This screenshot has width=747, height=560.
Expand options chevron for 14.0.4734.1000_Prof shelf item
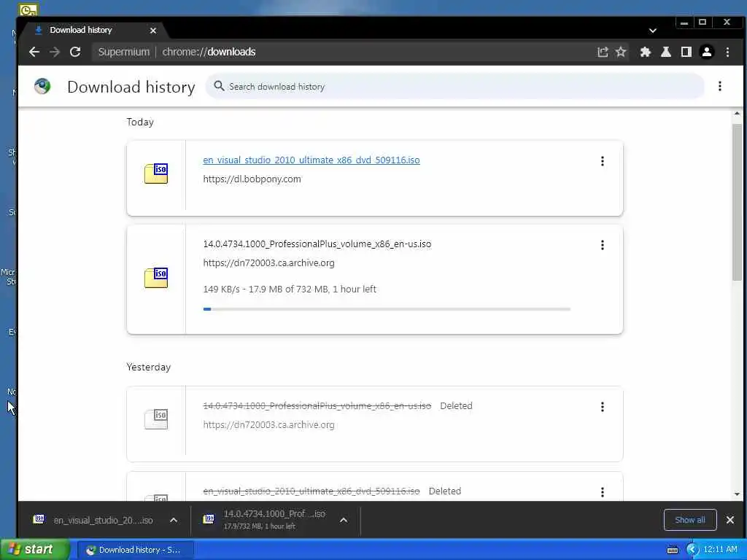tap(344, 520)
